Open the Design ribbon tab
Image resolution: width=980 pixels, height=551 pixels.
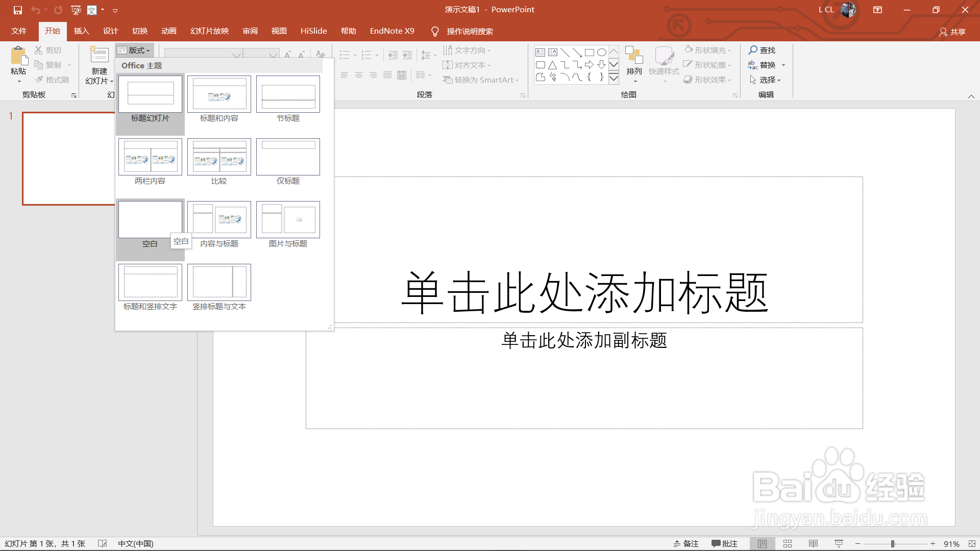click(110, 31)
